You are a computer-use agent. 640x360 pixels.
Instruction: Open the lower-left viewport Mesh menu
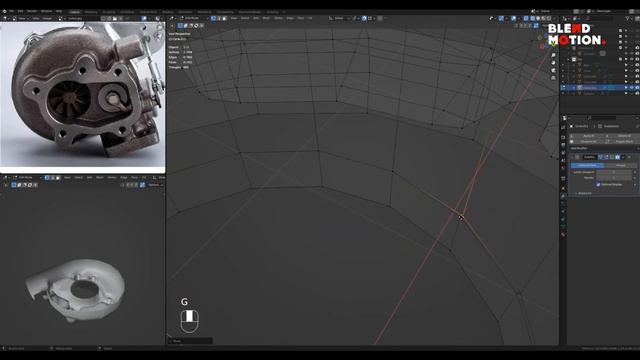pyautogui.click(x=100, y=178)
